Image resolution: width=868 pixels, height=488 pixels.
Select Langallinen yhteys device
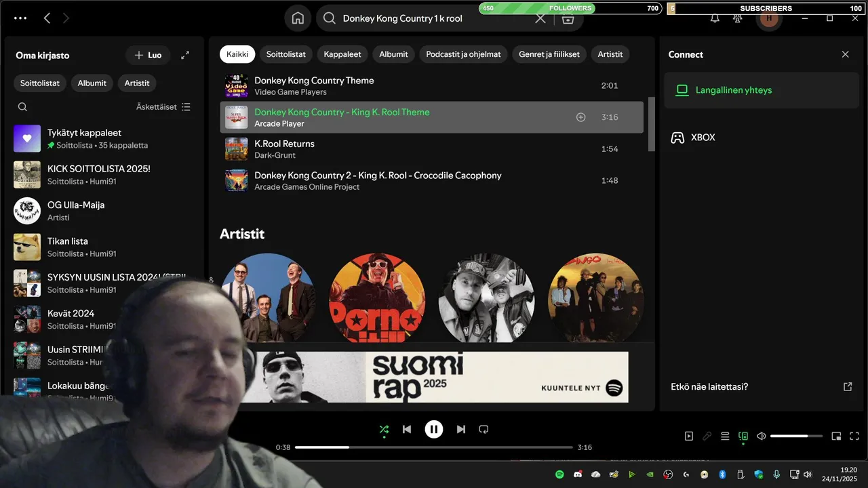pyautogui.click(x=762, y=90)
